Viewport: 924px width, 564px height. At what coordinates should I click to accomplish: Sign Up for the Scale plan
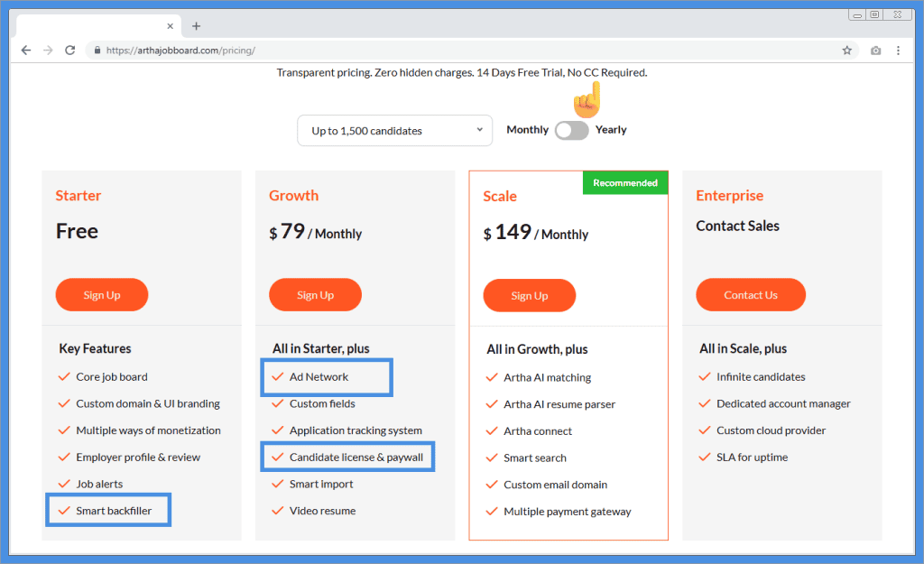click(x=529, y=295)
